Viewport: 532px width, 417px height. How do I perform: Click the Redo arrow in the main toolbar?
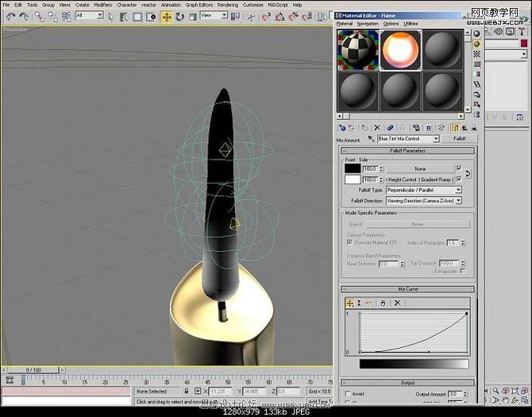24,17
